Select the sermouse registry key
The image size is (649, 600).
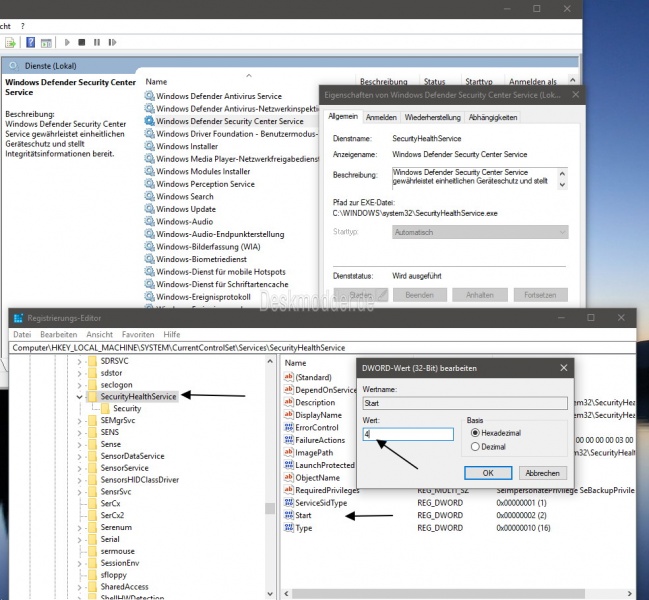coord(118,552)
